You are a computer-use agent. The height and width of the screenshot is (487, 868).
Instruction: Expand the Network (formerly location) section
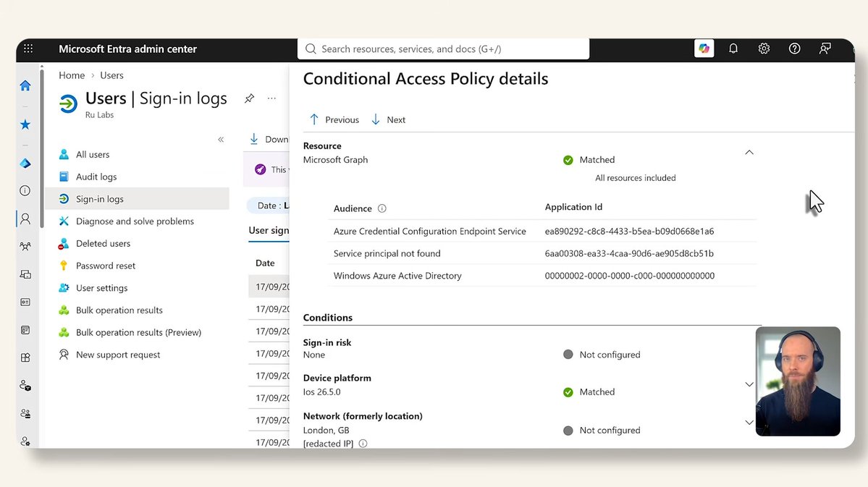tap(749, 423)
